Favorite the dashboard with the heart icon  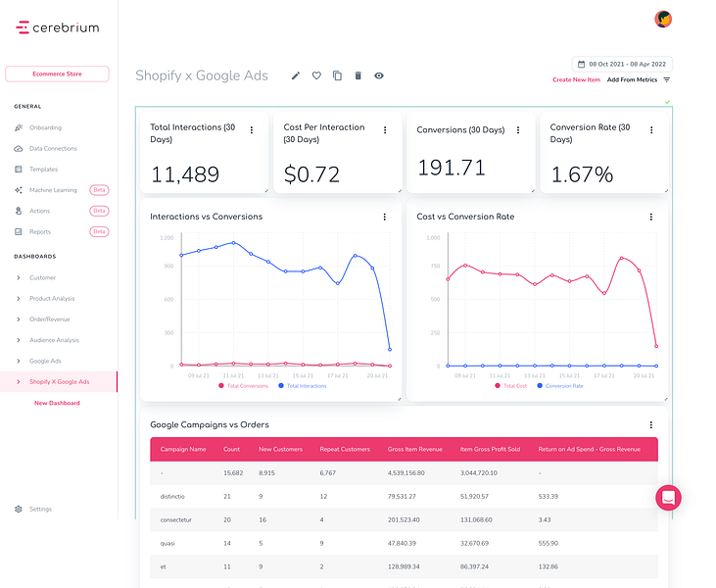[316, 75]
